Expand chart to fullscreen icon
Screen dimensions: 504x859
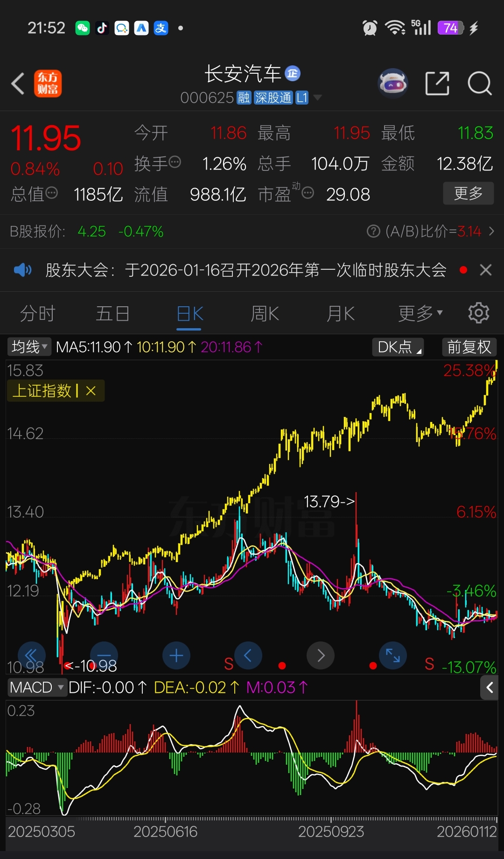(x=393, y=656)
